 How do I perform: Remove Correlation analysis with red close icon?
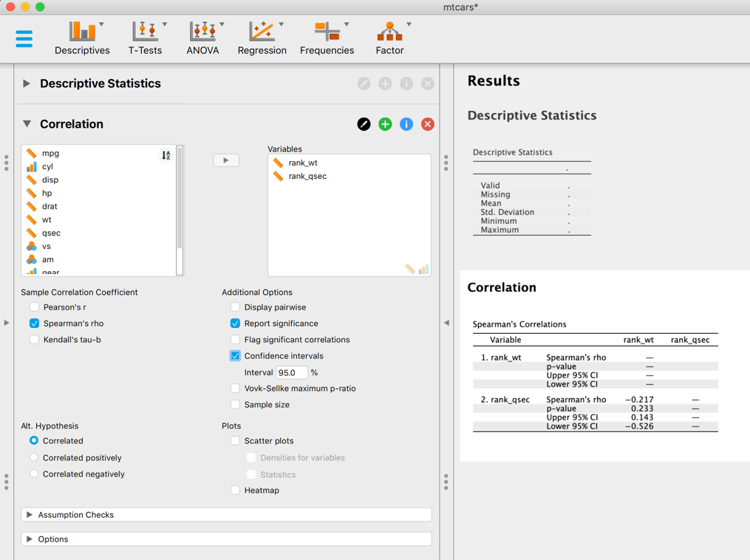coord(427,124)
